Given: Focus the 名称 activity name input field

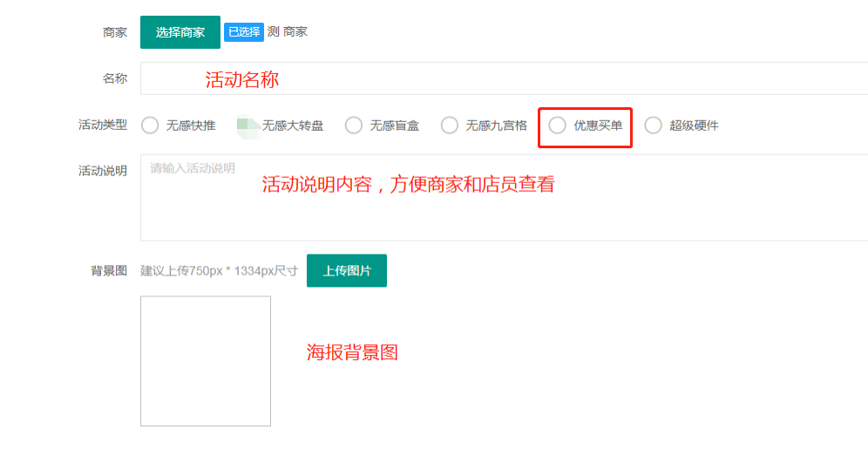Looking at the screenshot, I should (504, 78).
